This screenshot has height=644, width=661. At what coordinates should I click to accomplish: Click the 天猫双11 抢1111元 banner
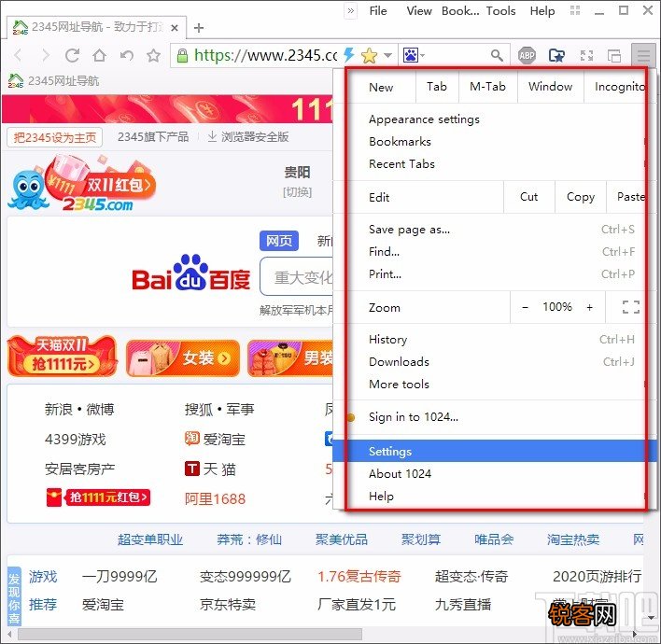(x=62, y=357)
